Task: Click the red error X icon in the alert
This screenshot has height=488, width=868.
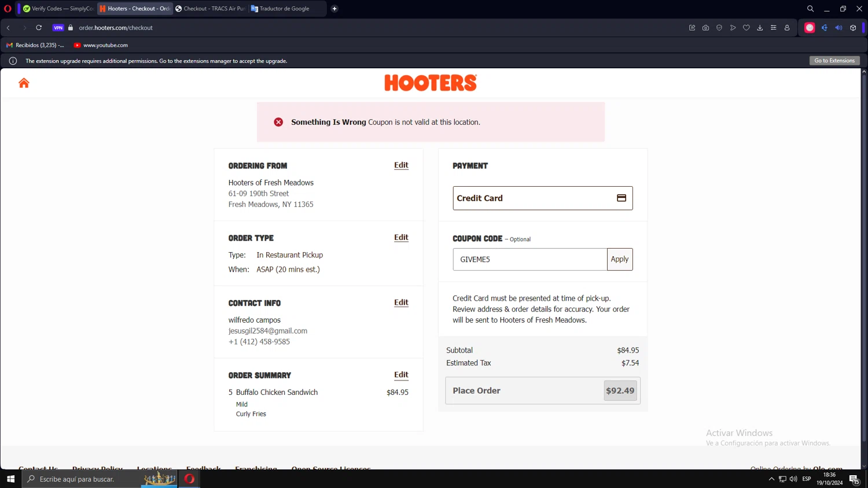Action: point(278,122)
